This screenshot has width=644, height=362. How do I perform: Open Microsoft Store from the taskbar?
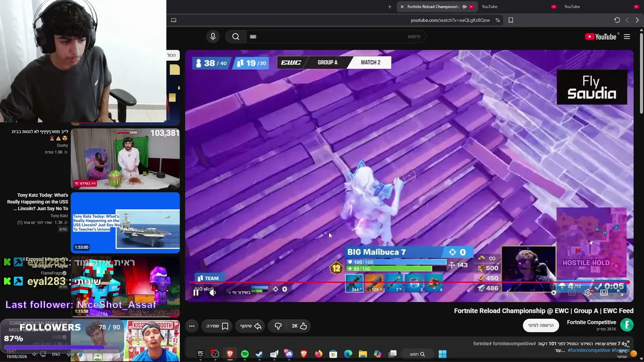pyautogui.click(x=333, y=354)
